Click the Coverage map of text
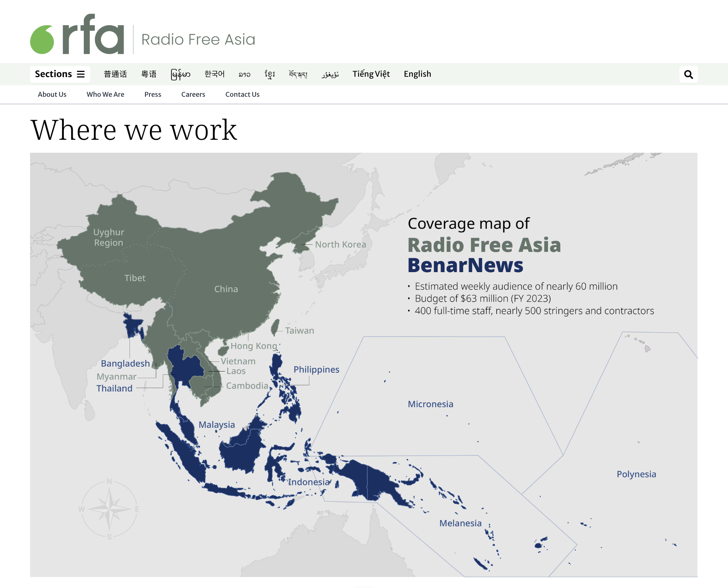This screenshot has width=728, height=588. (x=469, y=224)
